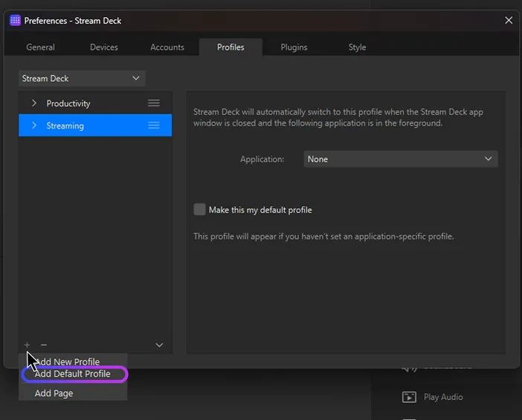The width and height of the screenshot is (522, 420).
Task: Choose Add Page from menu
Action: (x=73, y=393)
